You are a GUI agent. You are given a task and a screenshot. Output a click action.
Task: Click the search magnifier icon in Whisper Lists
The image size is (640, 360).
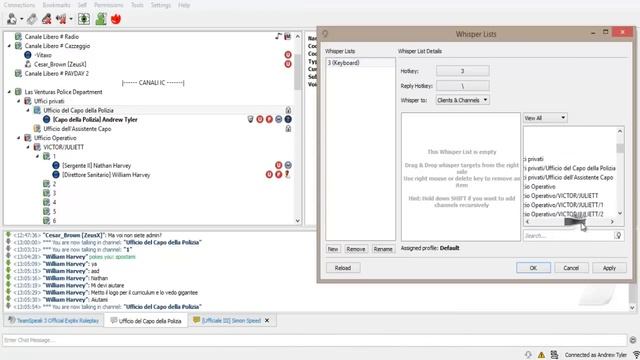click(x=618, y=236)
